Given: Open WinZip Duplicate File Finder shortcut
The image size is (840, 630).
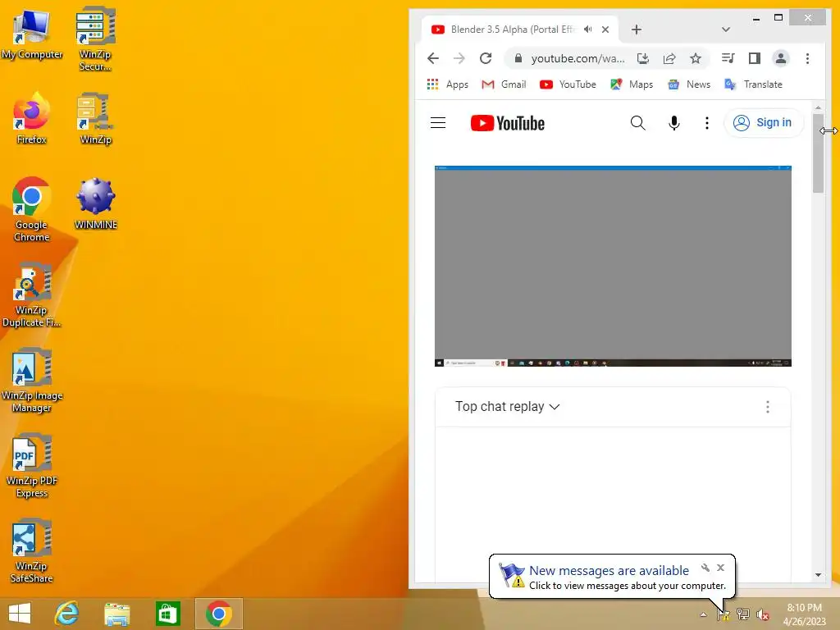Looking at the screenshot, I should click(x=32, y=294).
